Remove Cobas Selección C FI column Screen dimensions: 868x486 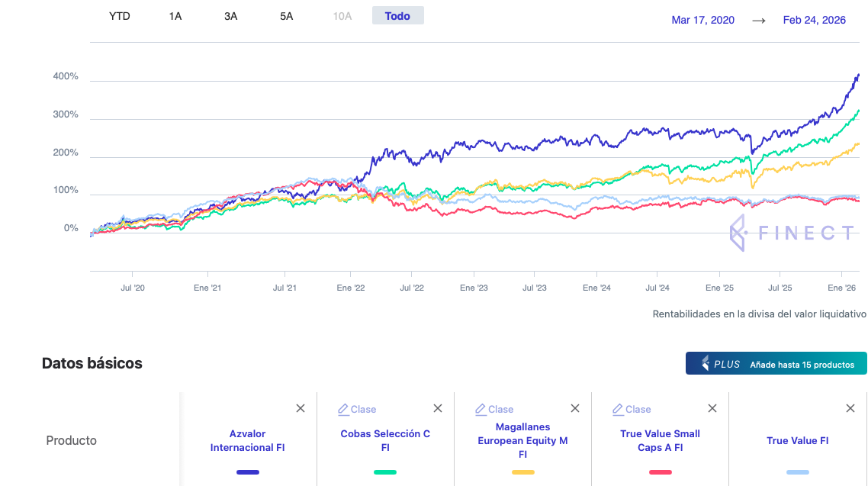pyautogui.click(x=438, y=409)
